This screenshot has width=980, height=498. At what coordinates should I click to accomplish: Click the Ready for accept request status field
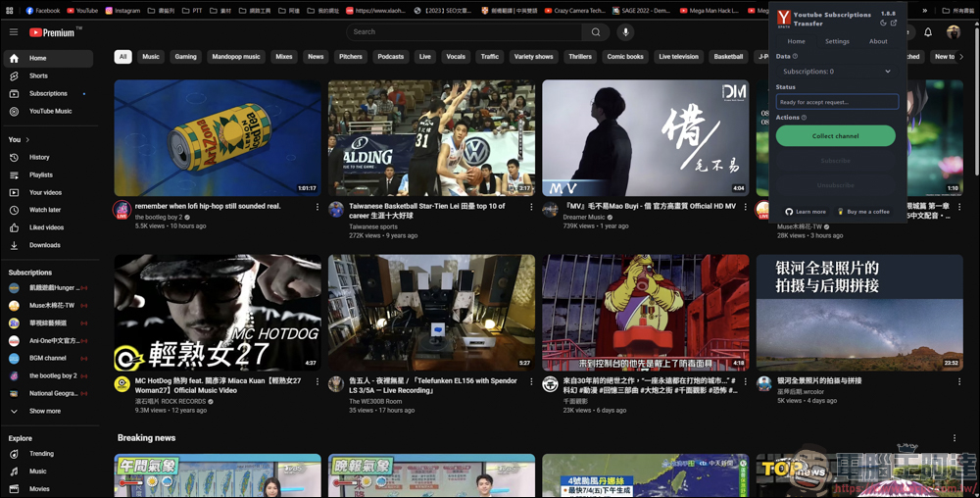(837, 102)
